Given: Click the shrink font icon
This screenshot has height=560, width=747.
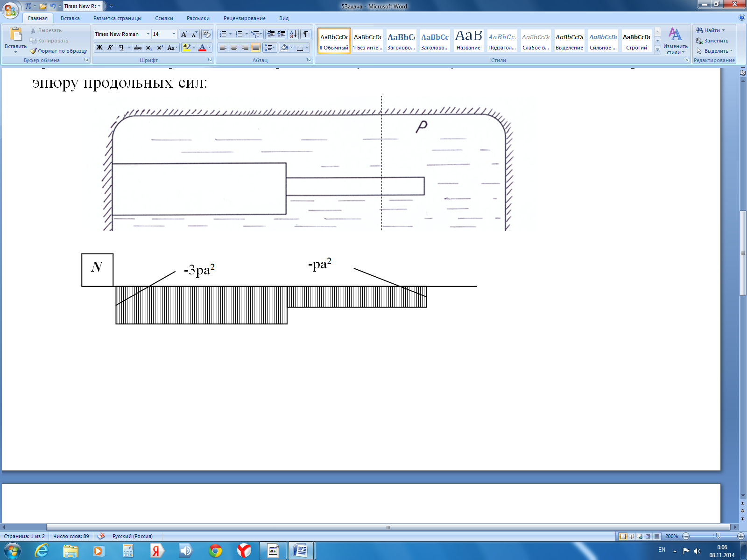Looking at the screenshot, I should [194, 34].
